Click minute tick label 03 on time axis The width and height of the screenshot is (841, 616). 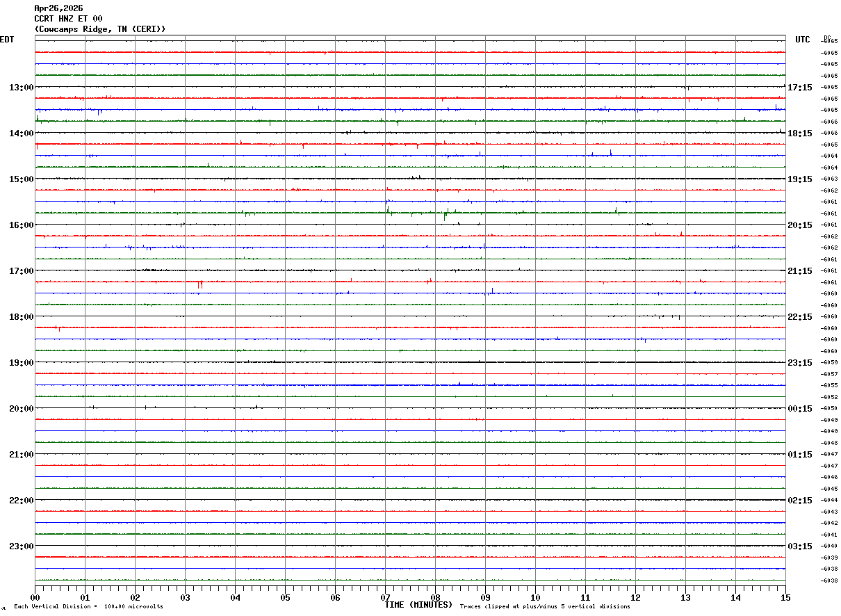point(185,597)
